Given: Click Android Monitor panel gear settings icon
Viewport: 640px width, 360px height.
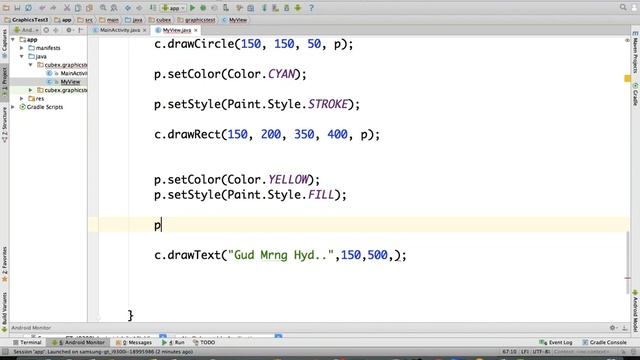Looking at the screenshot, I should [613, 328].
